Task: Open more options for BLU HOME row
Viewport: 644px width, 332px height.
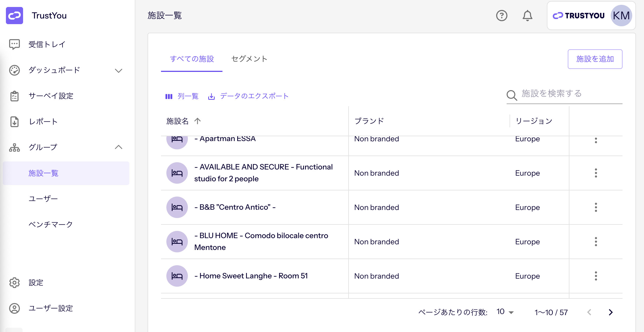Action: 596,242
